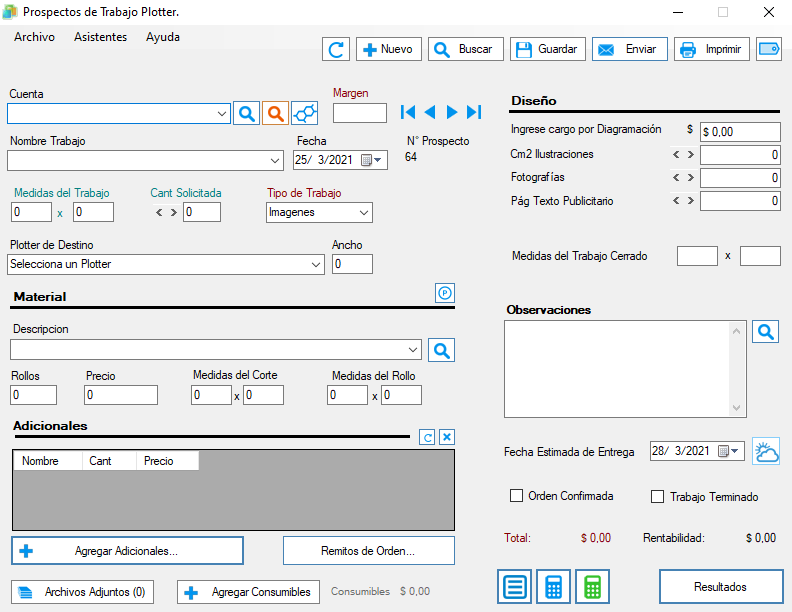Click the label tag icon after Imprimir
Screen dimensions: 792x612
(769, 49)
